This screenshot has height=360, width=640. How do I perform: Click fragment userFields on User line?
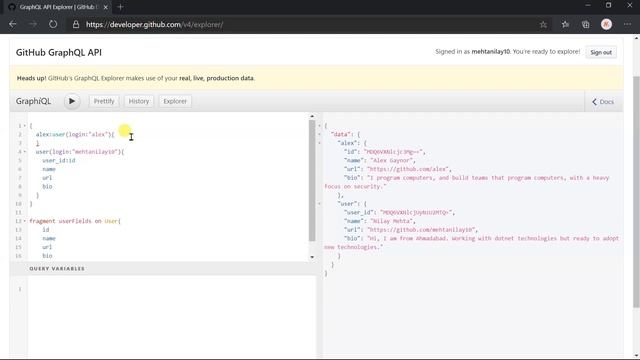pos(75,221)
